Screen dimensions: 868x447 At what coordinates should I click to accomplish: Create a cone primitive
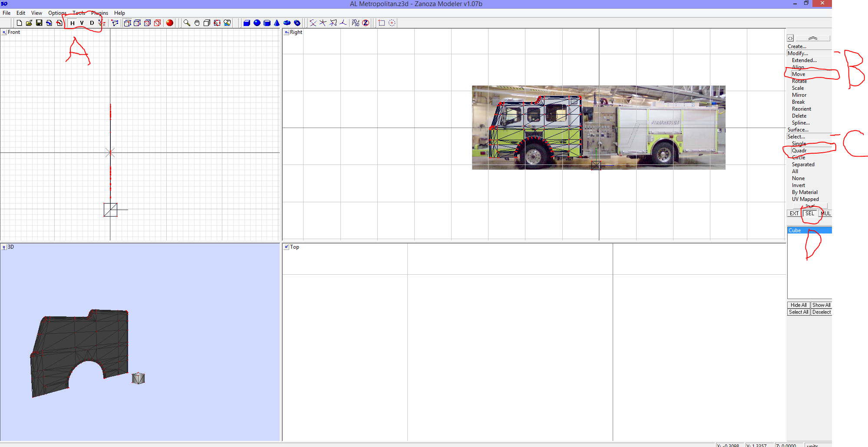277,23
